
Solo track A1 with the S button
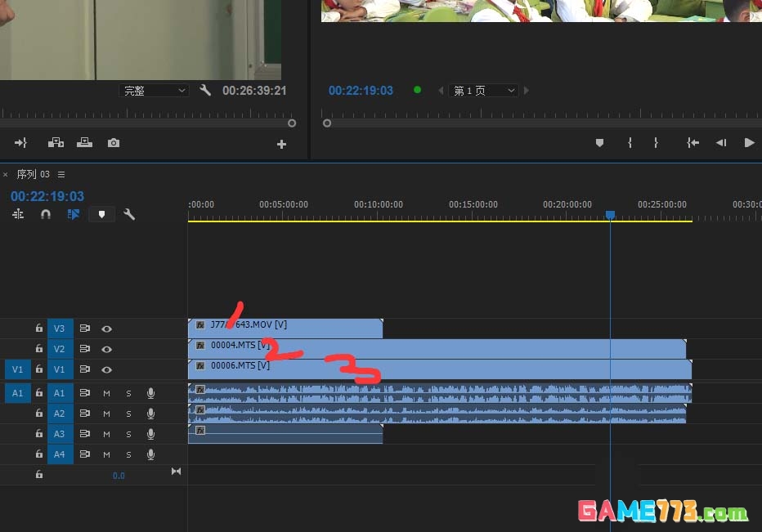click(x=129, y=393)
